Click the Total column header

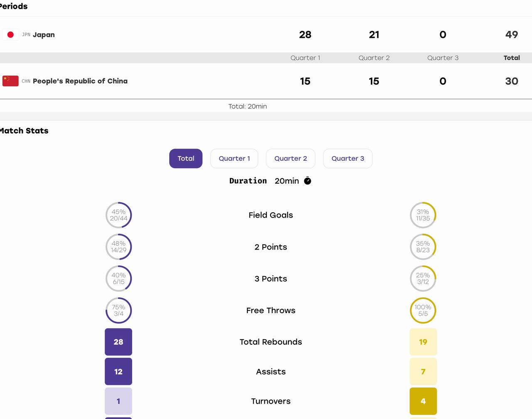pyautogui.click(x=512, y=58)
